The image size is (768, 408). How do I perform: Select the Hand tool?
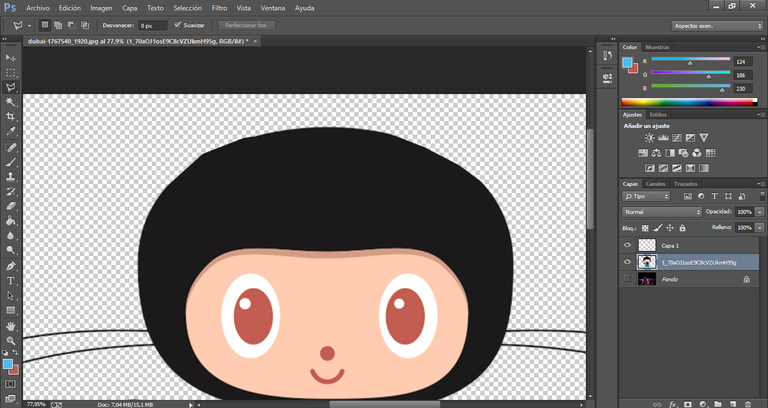(11, 326)
